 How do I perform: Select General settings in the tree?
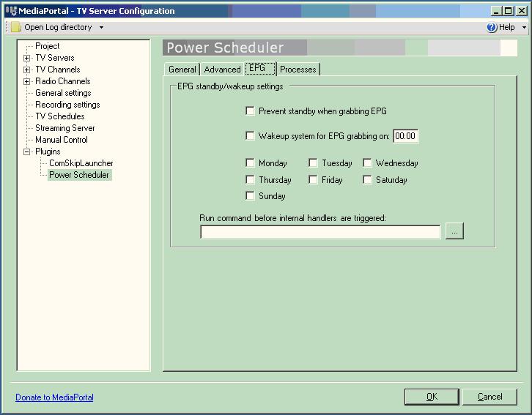tap(63, 93)
